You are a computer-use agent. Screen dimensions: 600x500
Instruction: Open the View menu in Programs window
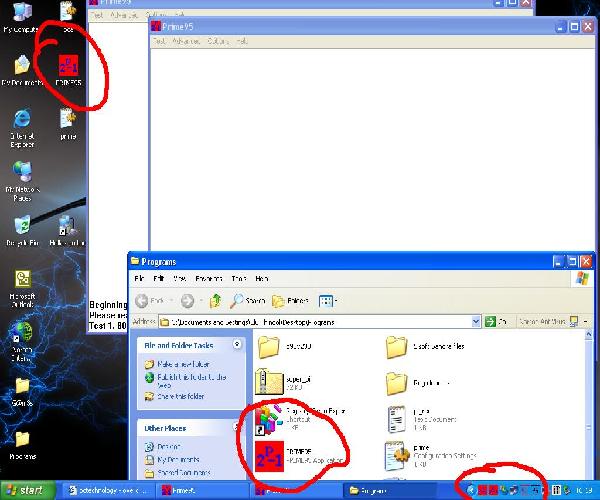point(179,279)
